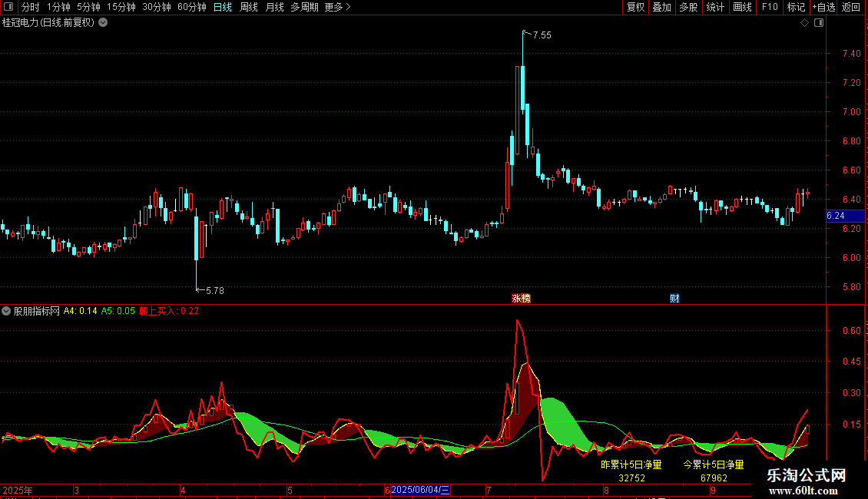Click the 复权 adjustment button
Screen dimensions: 868x499
[635, 7]
